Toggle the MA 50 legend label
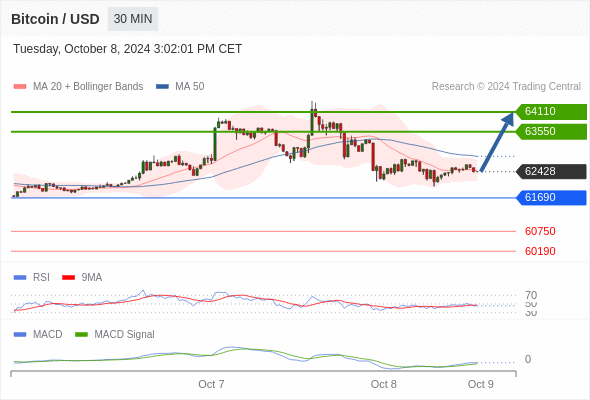The width and height of the screenshot is (590, 400). (190, 87)
